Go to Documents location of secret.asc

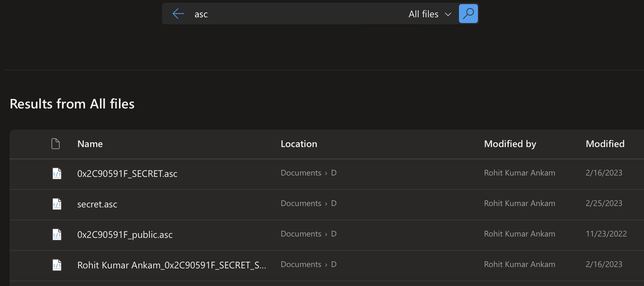[301, 203]
